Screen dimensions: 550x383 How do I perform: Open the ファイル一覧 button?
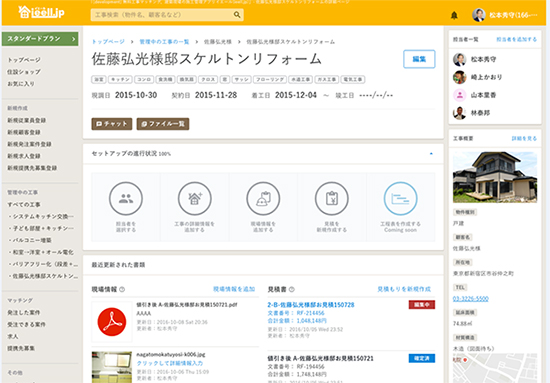pos(163,124)
